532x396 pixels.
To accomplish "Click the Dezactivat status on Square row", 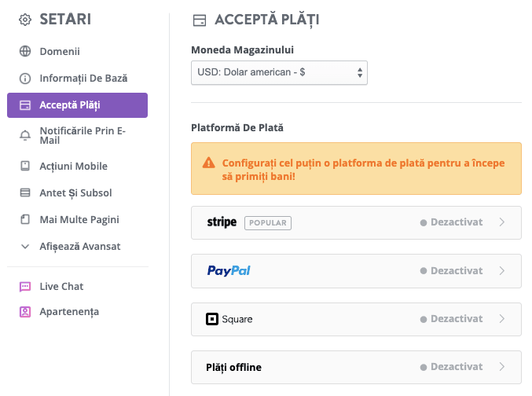I will click(451, 319).
